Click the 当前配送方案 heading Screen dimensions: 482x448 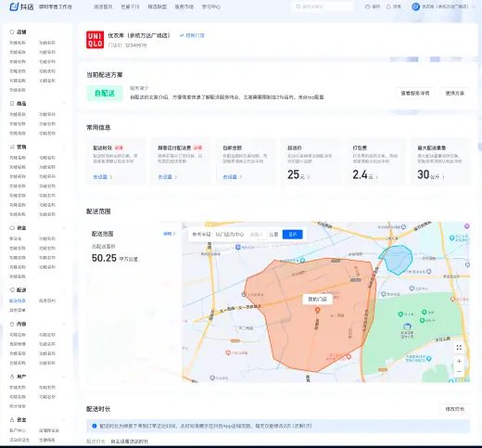105,75
